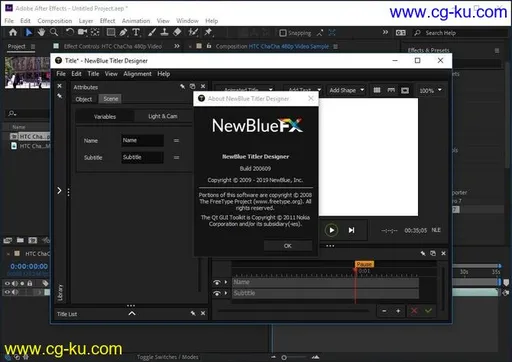Click the new folder icon in Project panel
Screen dimensions: 512x362
[x=20, y=240]
